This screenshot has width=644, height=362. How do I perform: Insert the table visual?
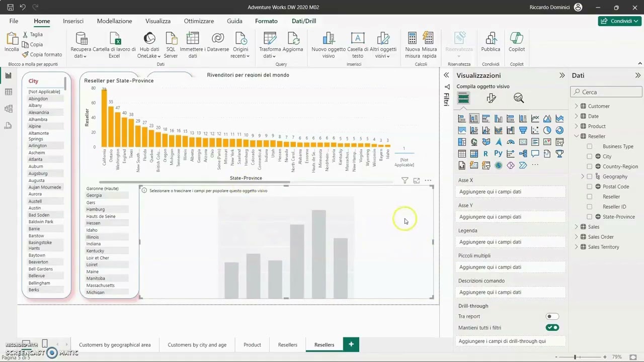(x=462, y=153)
